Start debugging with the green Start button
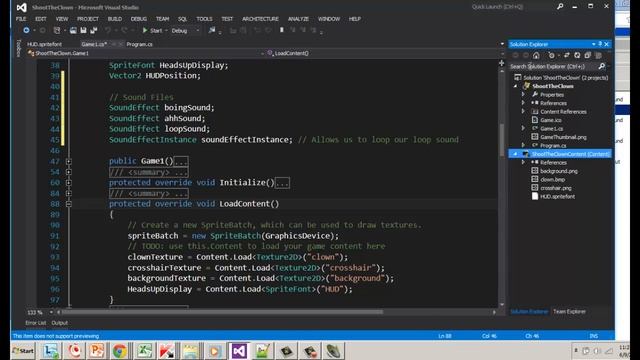The width and height of the screenshot is (640, 360). point(152,31)
